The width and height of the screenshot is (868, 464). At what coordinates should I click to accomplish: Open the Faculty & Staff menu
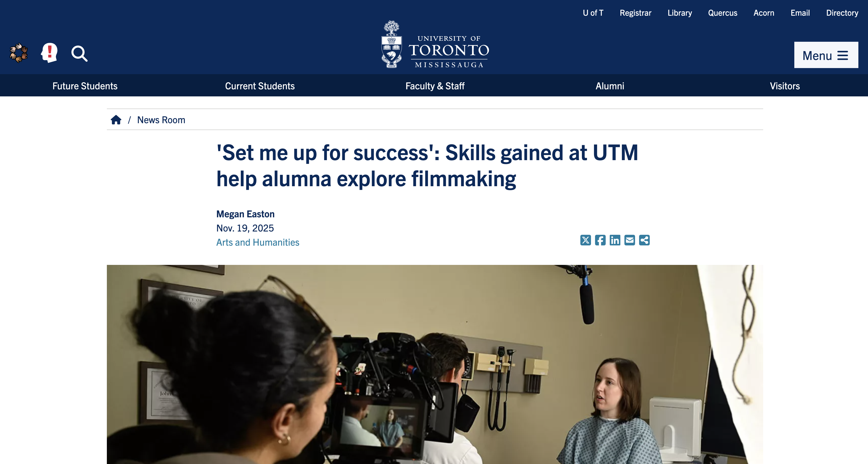[x=435, y=86]
